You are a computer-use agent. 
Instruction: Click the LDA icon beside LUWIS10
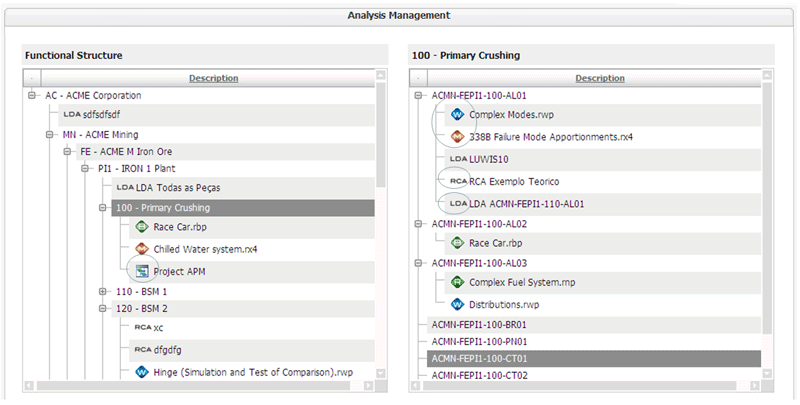[x=458, y=158]
